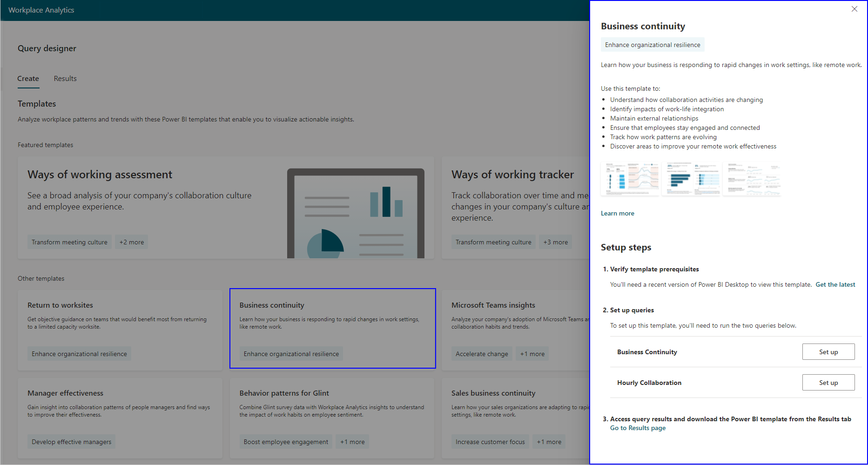Click the Set up queries step
The height and width of the screenshot is (465, 868).
pos(632,310)
